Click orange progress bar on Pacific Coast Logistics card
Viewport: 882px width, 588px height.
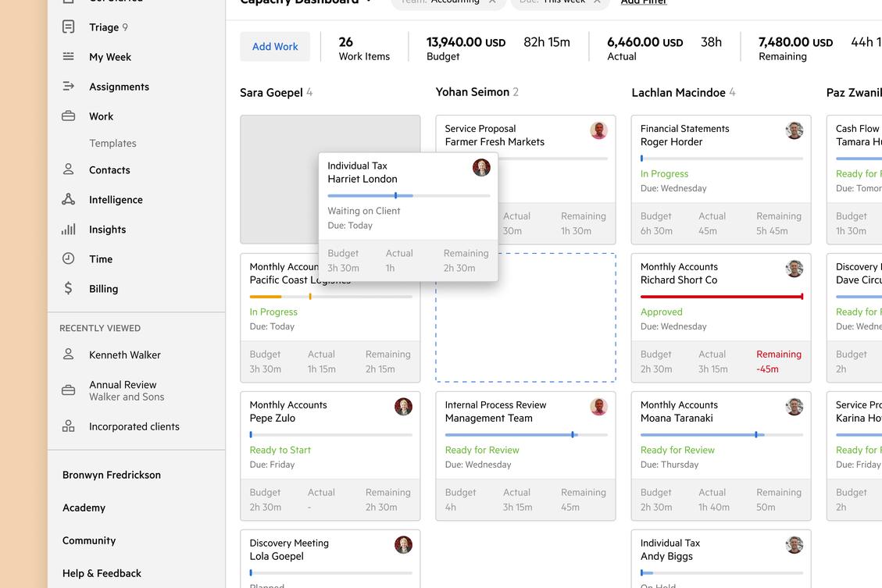pos(330,296)
